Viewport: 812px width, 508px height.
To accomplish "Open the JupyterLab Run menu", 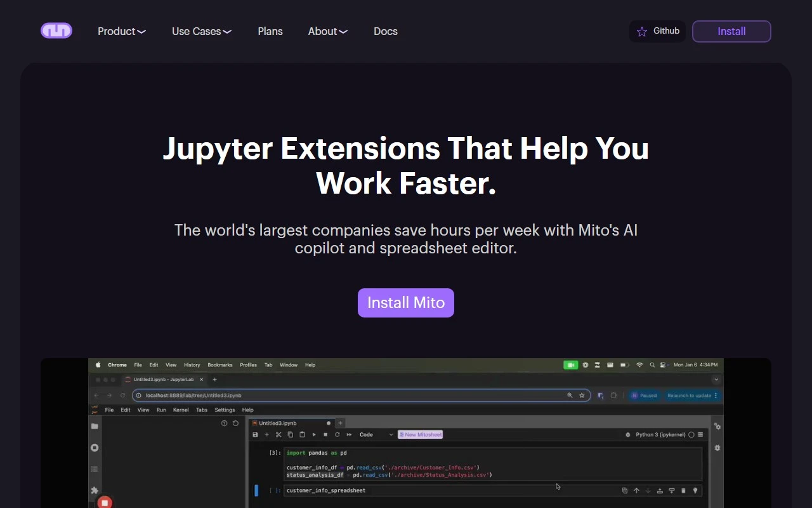I will (161, 410).
